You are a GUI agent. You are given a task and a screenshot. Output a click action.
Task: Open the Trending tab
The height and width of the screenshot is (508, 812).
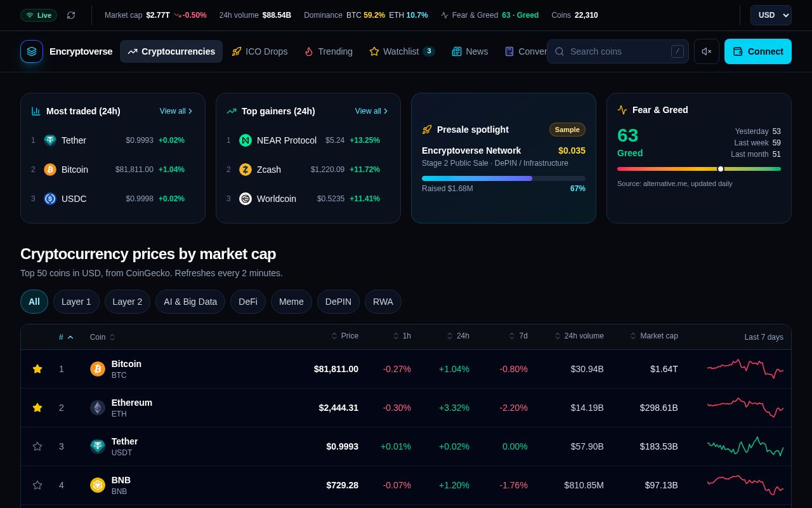pyautogui.click(x=328, y=51)
